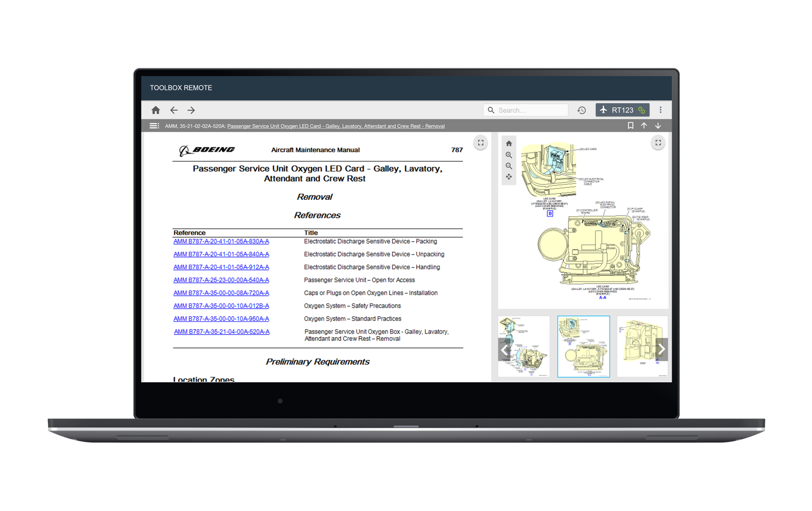This screenshot has width=812, height=511.
Task: Click the References section heading
Action: click(x=317, y=216)
